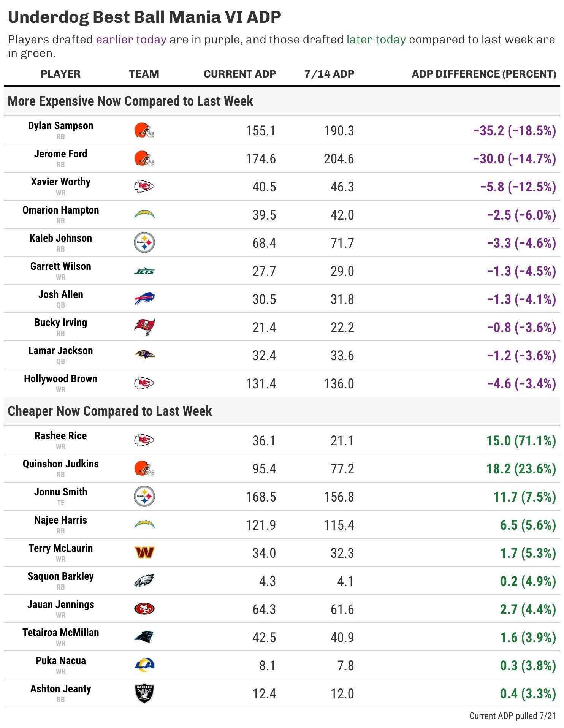Select the Commanders logo beside Terry McLaurin
The height and width of the screenshot is (728, 564).
click(x=144, y=553)
